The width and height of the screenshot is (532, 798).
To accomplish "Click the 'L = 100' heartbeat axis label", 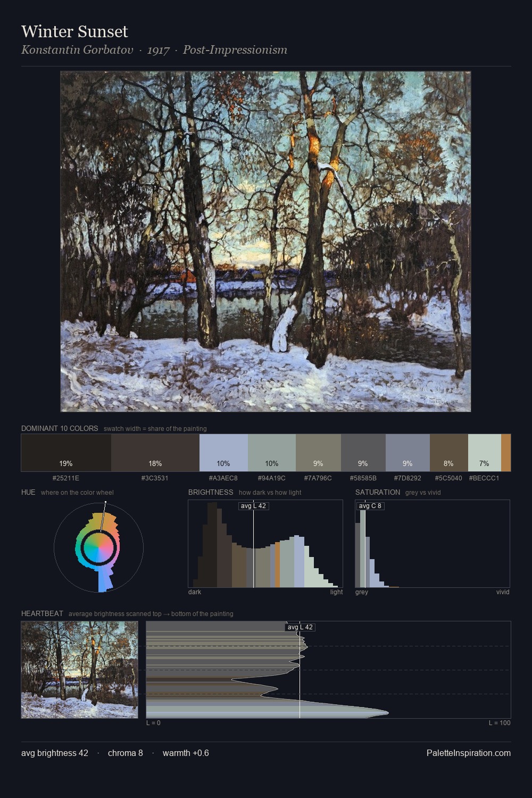I will tap(500, 723).
